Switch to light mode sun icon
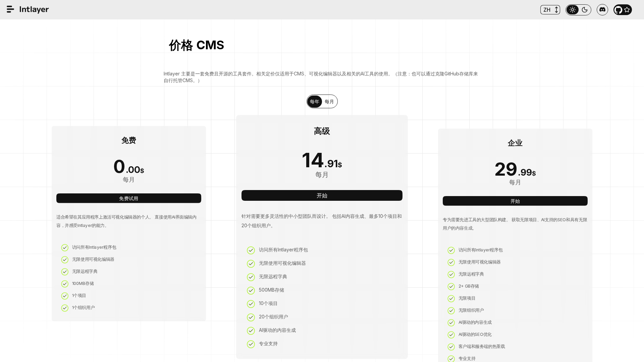 573,10
